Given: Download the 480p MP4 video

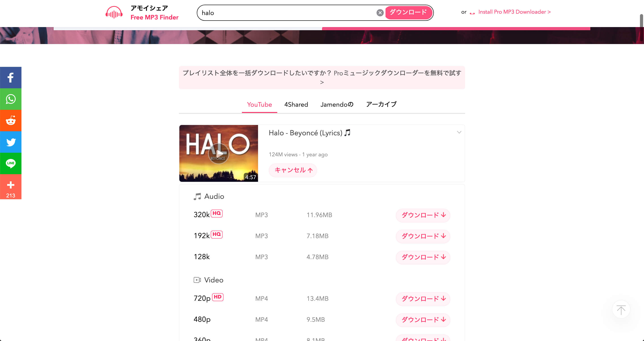Looking at the screenshot, I should tap(423, 320).
